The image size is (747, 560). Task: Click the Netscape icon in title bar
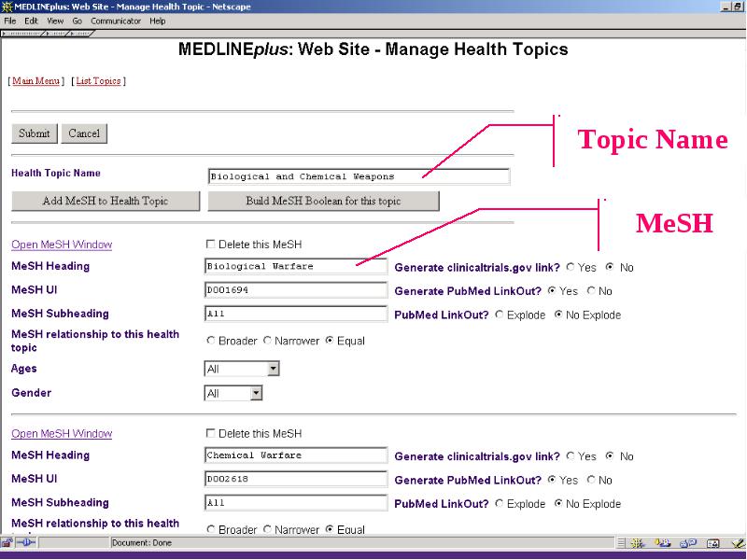(7, 7)
